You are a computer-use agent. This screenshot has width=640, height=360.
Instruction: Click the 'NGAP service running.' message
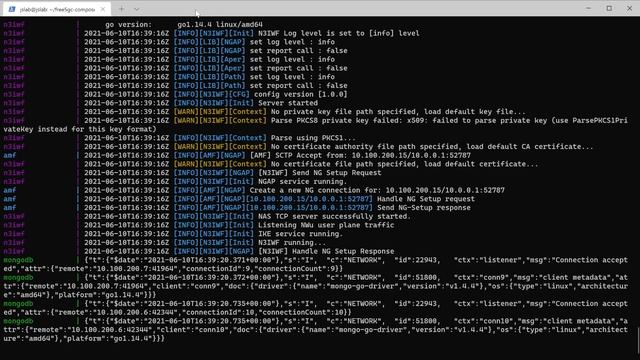302,182
